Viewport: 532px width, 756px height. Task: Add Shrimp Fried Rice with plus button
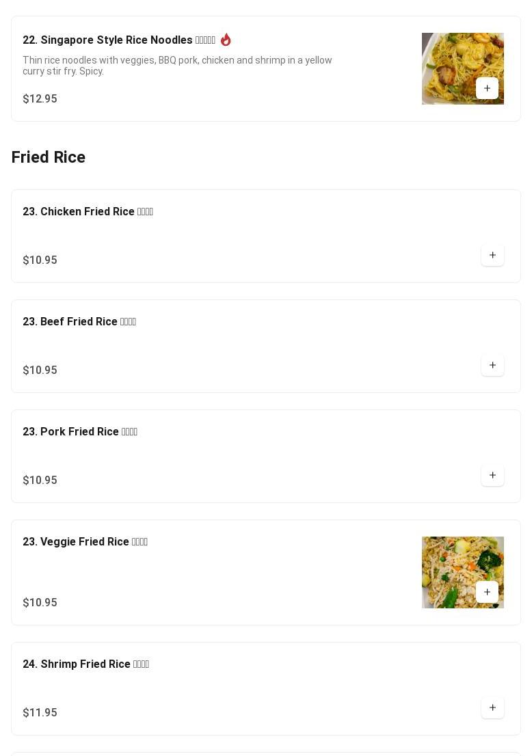pyautogui.click(x=492, y=707)
